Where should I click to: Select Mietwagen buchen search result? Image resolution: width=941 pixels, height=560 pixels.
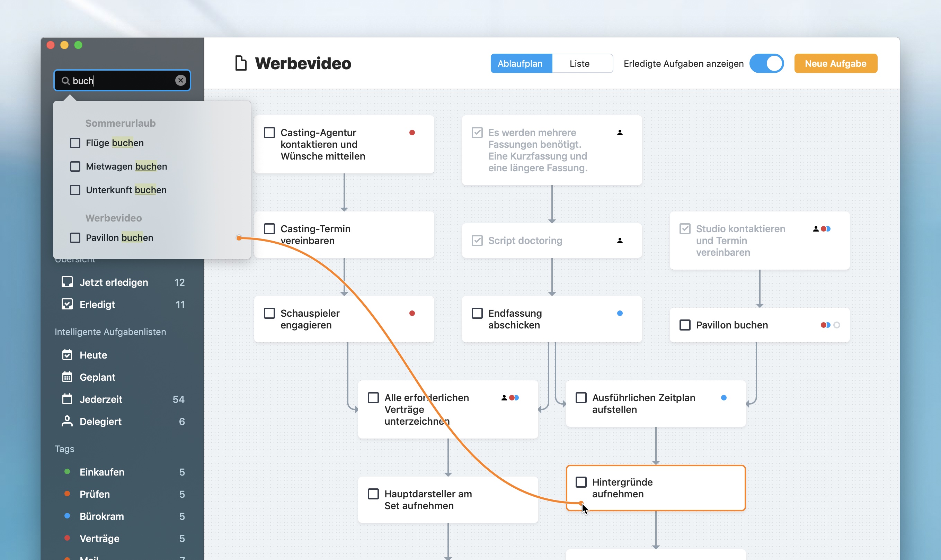pos(126,166)
